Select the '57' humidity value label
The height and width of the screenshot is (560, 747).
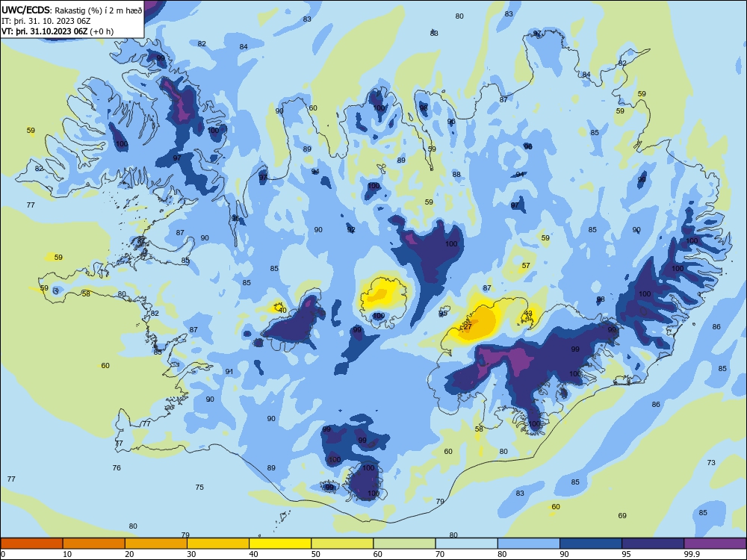[526, 266]
